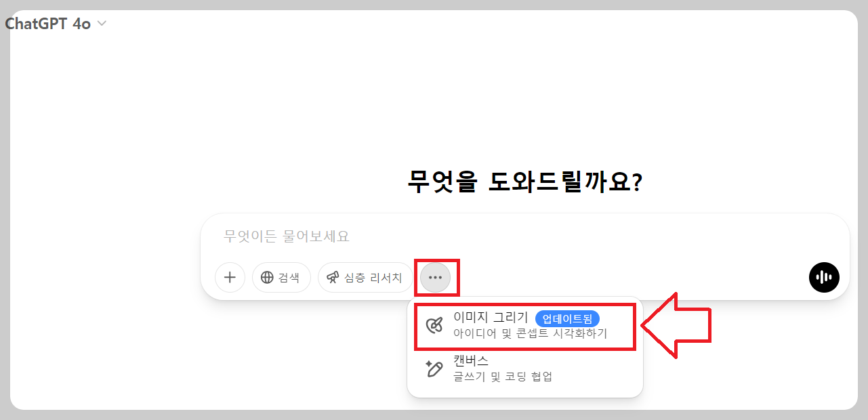Focus the 무엇이든 물어보세요 prompt field

[525, 236]
